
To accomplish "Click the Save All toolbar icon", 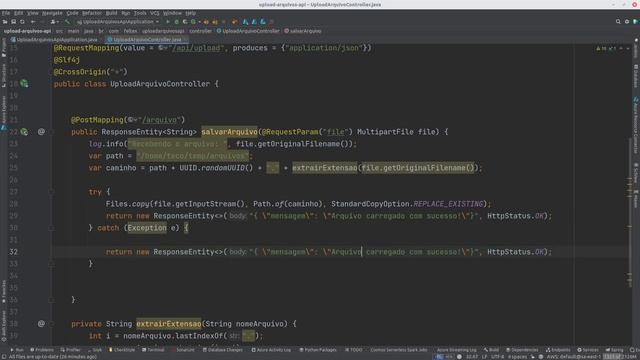I will 13,22.
